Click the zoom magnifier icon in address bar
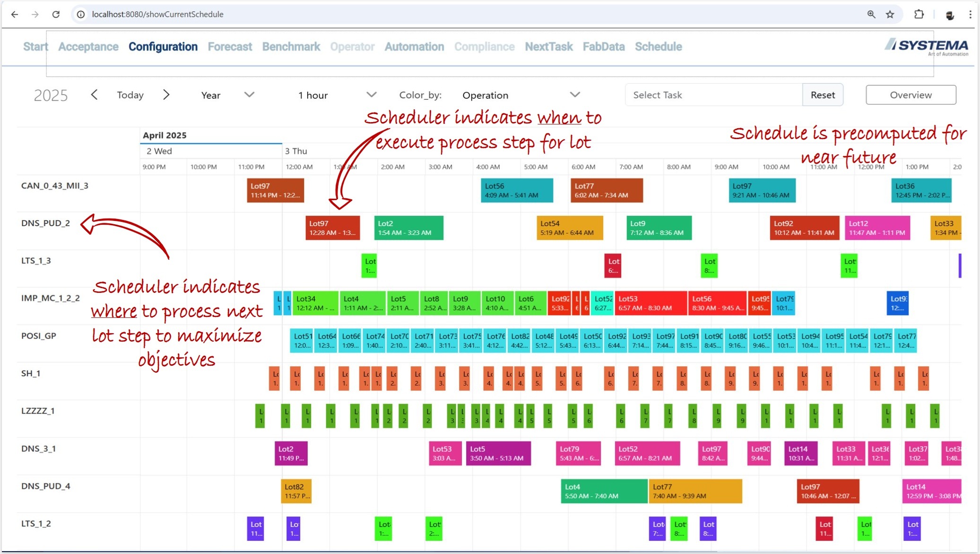980x554 pixels. tap(871, 14)
